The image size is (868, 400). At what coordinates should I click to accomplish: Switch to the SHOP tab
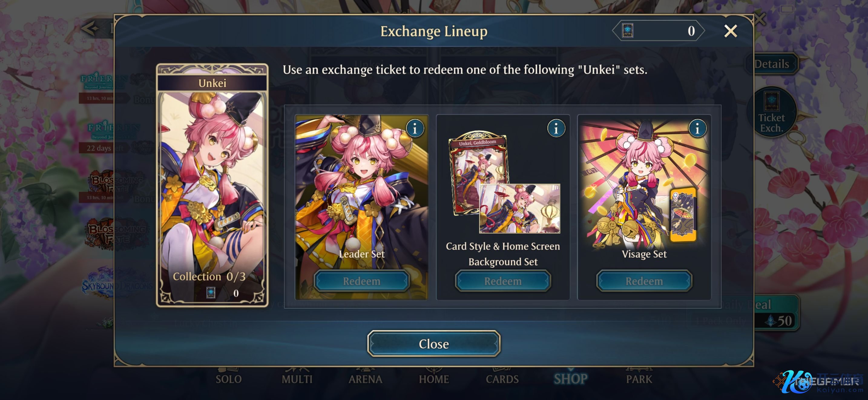point(570,379)
